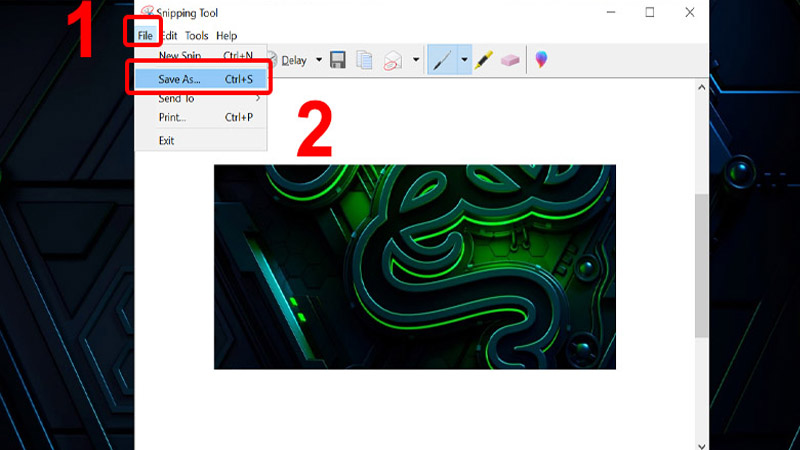Open the Help menu
800x450 pixels.
(x=227, y=36)
